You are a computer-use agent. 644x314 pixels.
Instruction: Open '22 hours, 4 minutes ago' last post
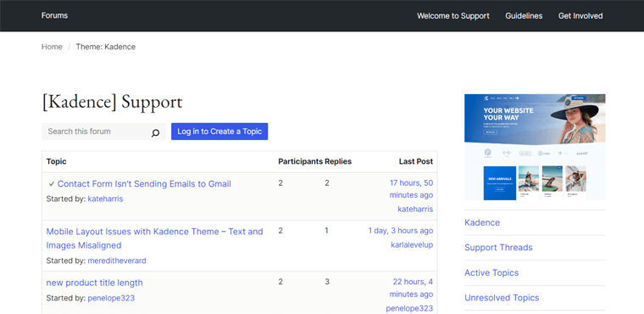tap(411, 288)
